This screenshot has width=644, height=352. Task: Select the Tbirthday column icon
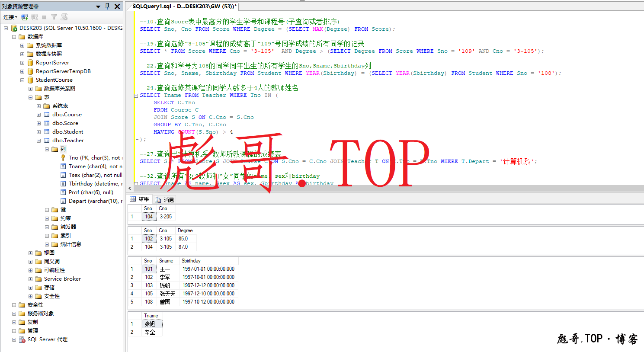[63, 184]
